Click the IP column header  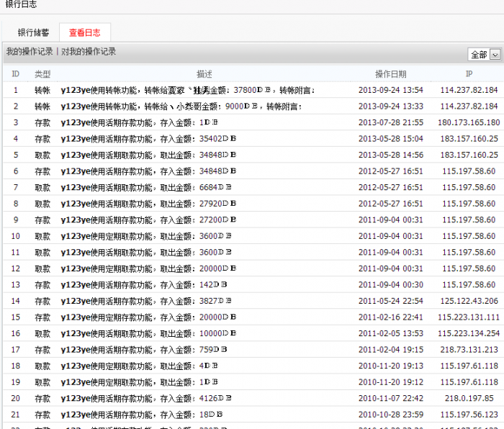coord(469,74)
